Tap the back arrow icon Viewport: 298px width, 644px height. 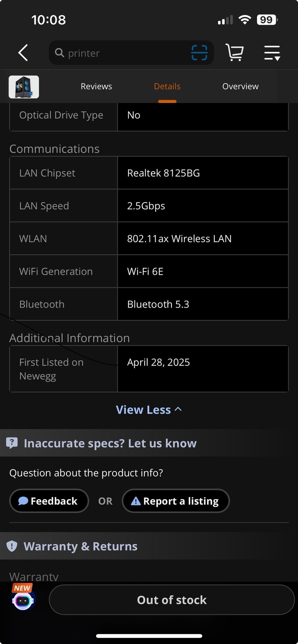point(23,53)
